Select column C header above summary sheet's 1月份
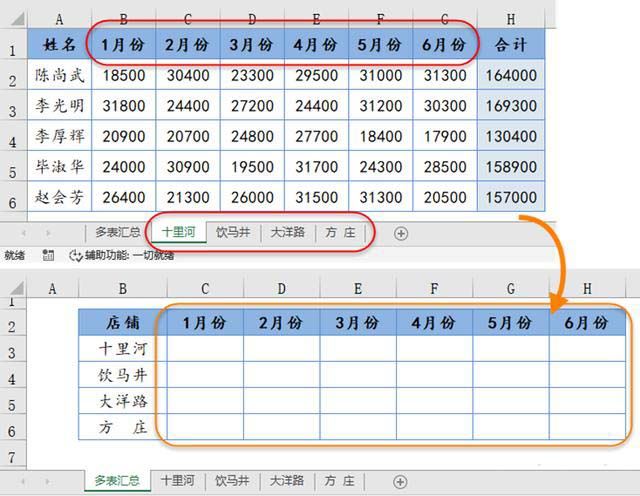 205,289
